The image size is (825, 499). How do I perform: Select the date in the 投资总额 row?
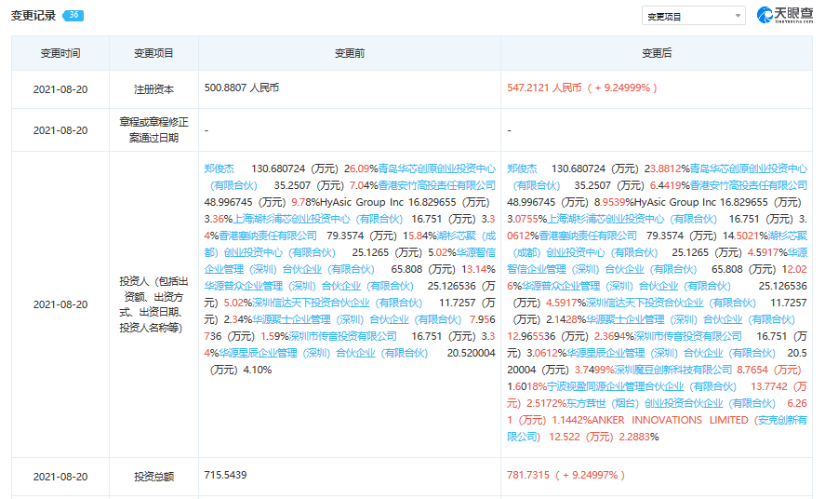(61, 477)
